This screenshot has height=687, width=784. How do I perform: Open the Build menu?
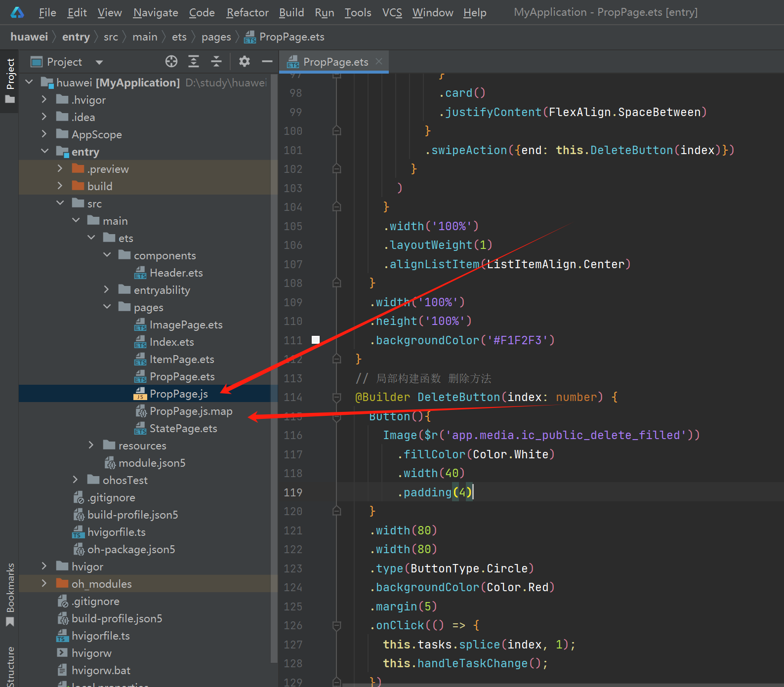pyautogui.click(x=291, y=12)
